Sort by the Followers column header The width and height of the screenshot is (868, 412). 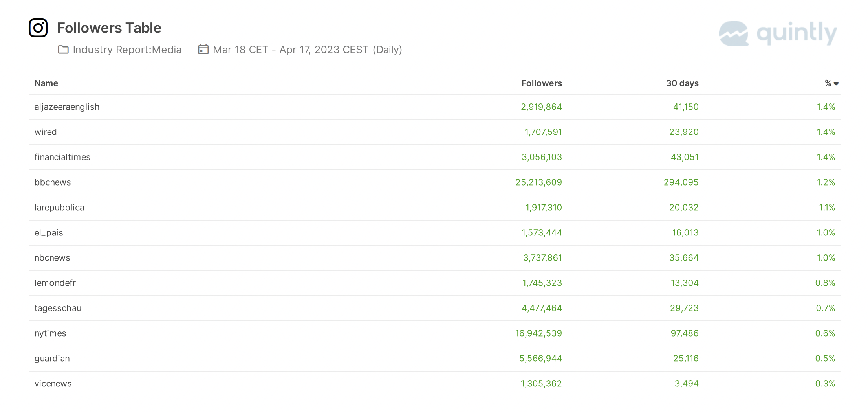coord(541,83)
